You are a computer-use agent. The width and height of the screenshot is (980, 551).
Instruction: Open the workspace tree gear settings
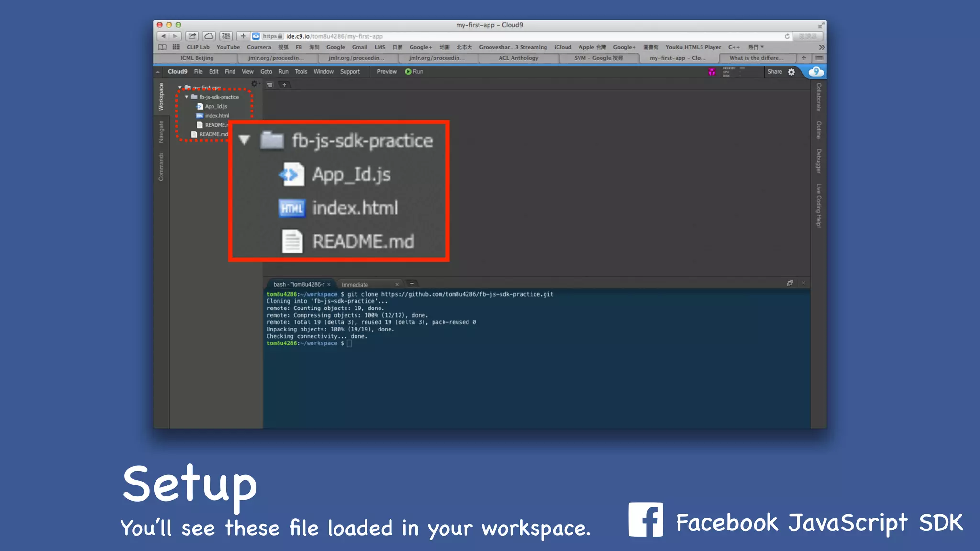254,84
